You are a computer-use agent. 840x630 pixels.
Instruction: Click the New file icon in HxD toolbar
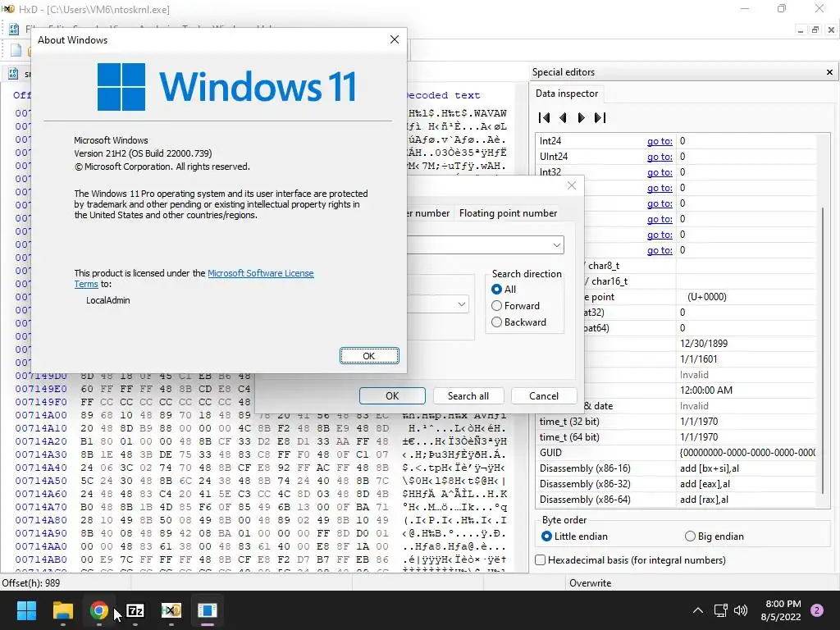tap(16, 50)
